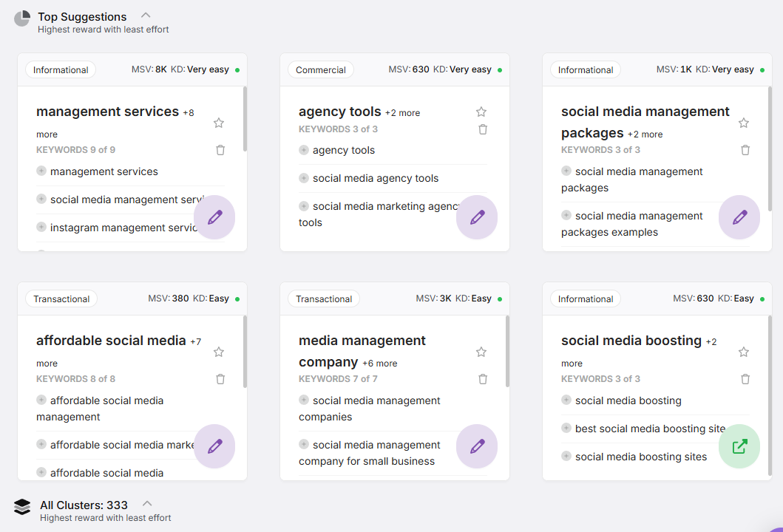Select the Commercial intent badge
The image size is (783, 532).
tap(321, 69)
